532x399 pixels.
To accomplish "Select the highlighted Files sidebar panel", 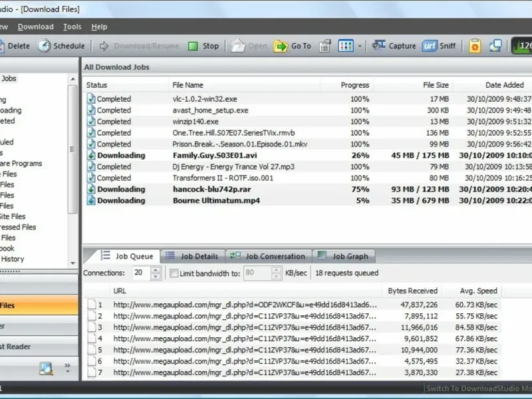I will pyautogui.click(x=39, y=305).
